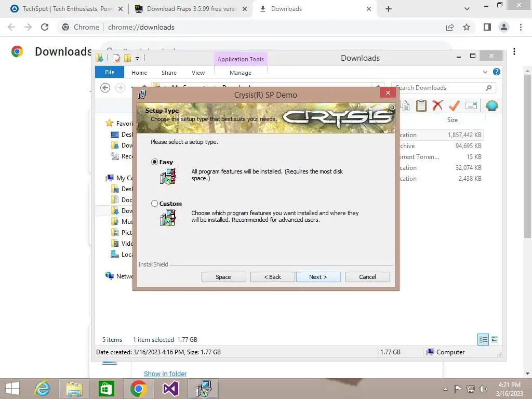Open Pictures folder in the navigation pane
The height and width of the screenshot is (399, 532).
[x=122, y=232]
